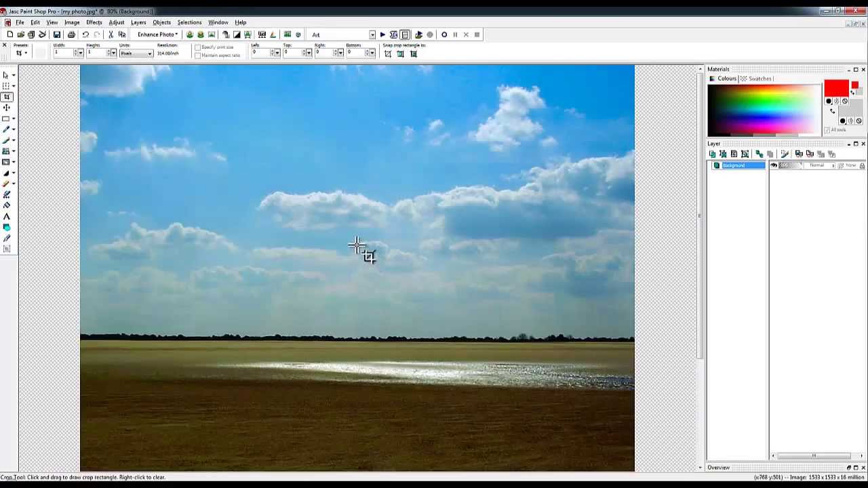Click the Run Script play icon
Viewport: 868px width, 488px height.
coord(383,35)
